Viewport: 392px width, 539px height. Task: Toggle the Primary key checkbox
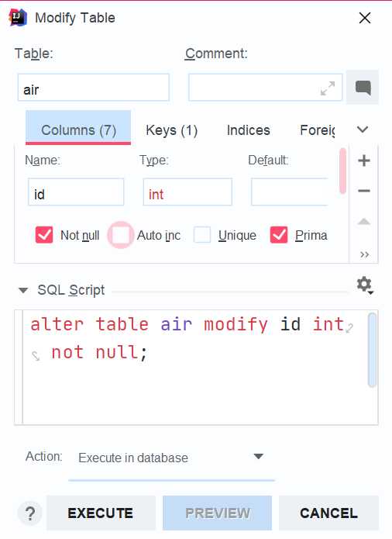pyautogui.click(x=279, y=235)
